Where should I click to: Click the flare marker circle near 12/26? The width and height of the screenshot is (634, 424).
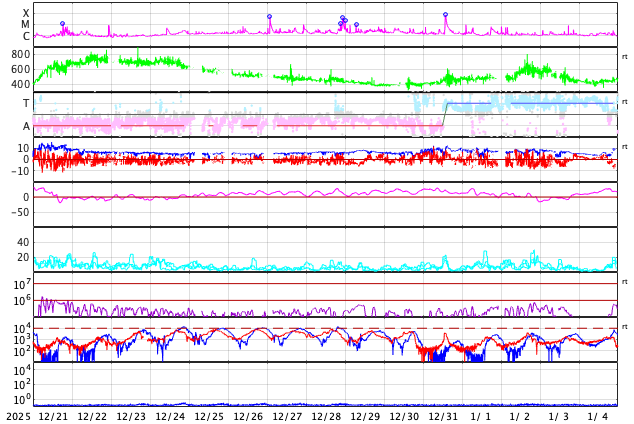click(x=269, y=16)
